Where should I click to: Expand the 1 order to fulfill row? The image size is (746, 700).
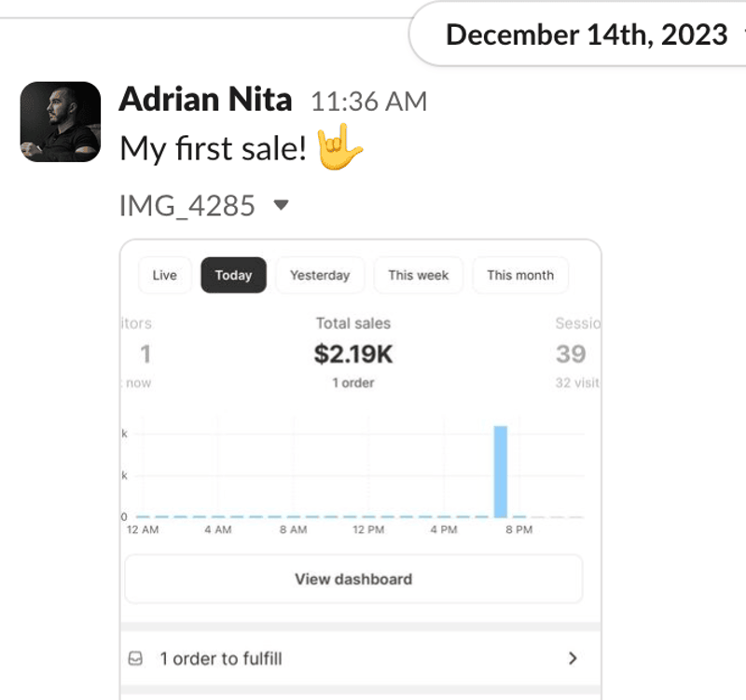click(x=361, y=659)
